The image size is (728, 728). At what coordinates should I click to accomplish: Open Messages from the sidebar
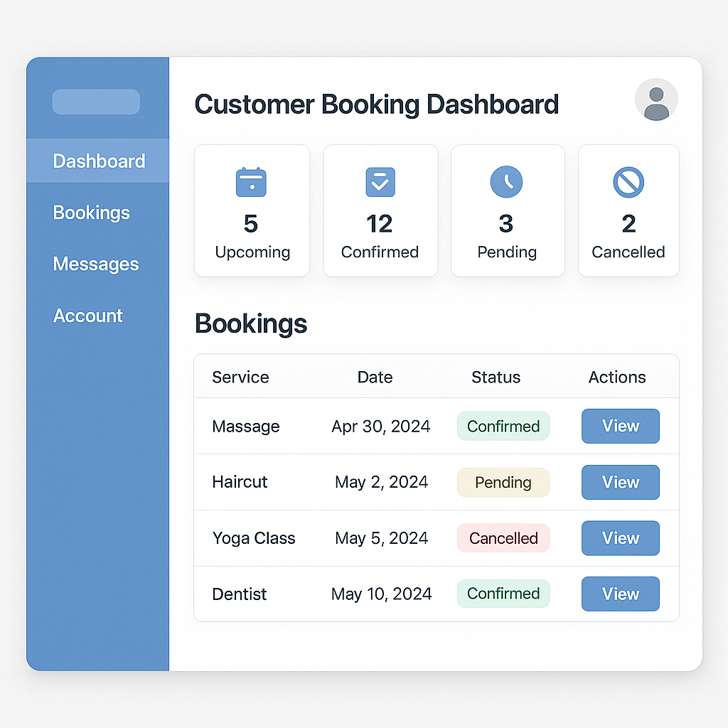tap(96, 264)
